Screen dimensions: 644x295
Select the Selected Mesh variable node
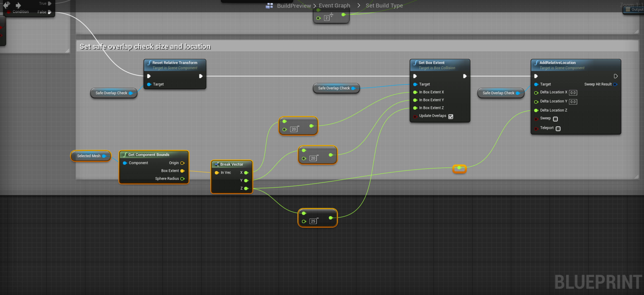(x=89, y=156)
